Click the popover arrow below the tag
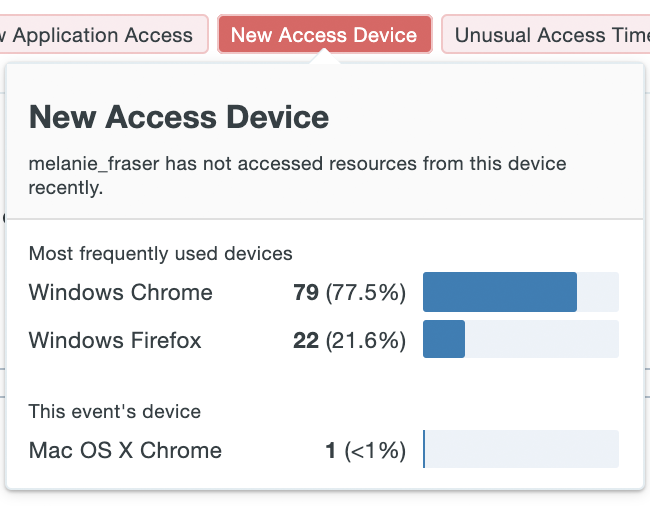Image resolution: width=650 pixels, height=508 pixels. (x=325, y=59)
